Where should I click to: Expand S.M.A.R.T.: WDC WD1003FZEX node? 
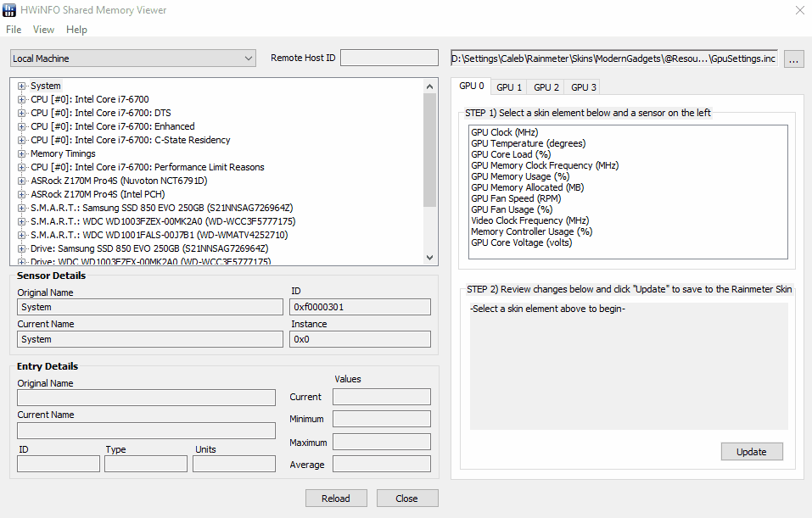pyautogui.click(x=21, y=221)
